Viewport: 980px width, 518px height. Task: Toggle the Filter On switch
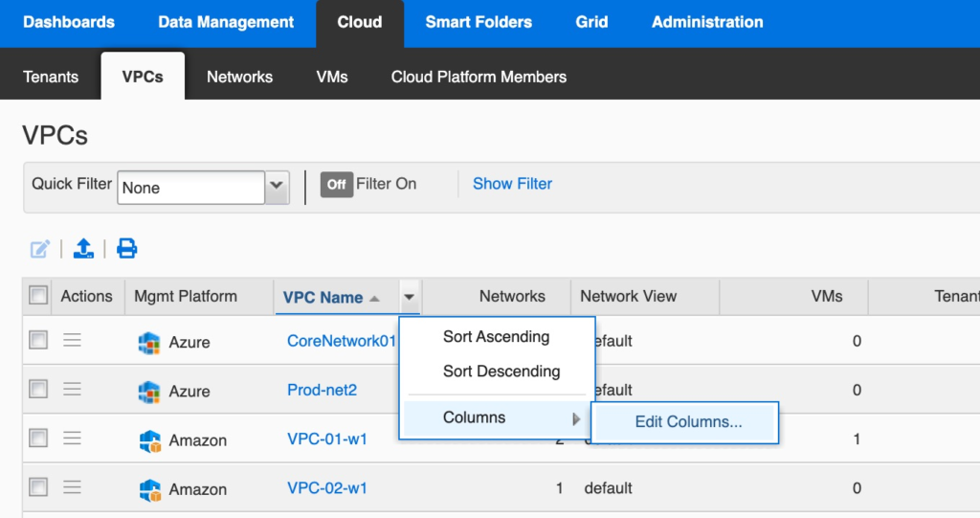(336, 184)
